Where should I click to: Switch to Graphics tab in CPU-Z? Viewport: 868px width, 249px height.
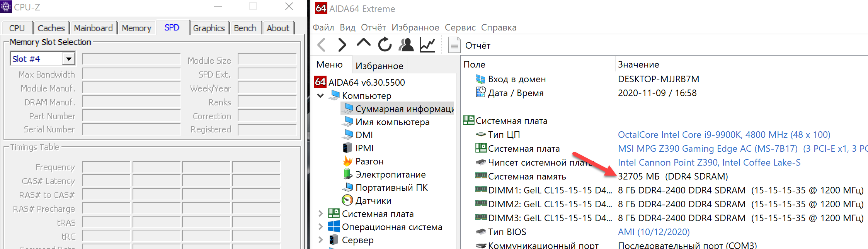point(209,28)
